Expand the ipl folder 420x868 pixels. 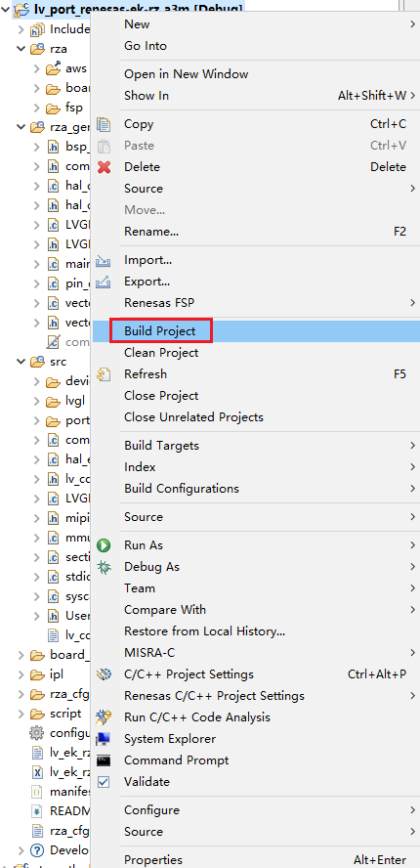click(21, 674)
